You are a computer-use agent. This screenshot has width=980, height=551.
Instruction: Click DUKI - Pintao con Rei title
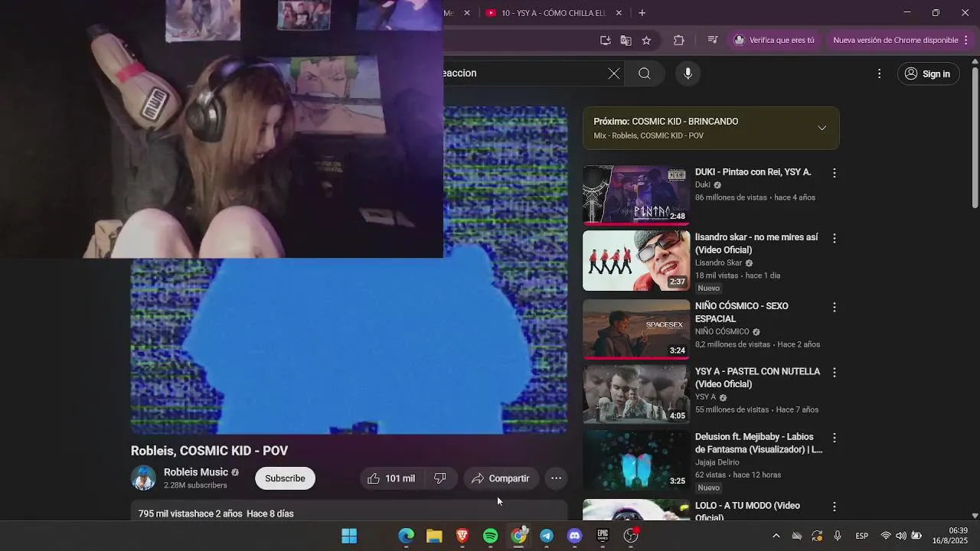click(x=753, y=172)
